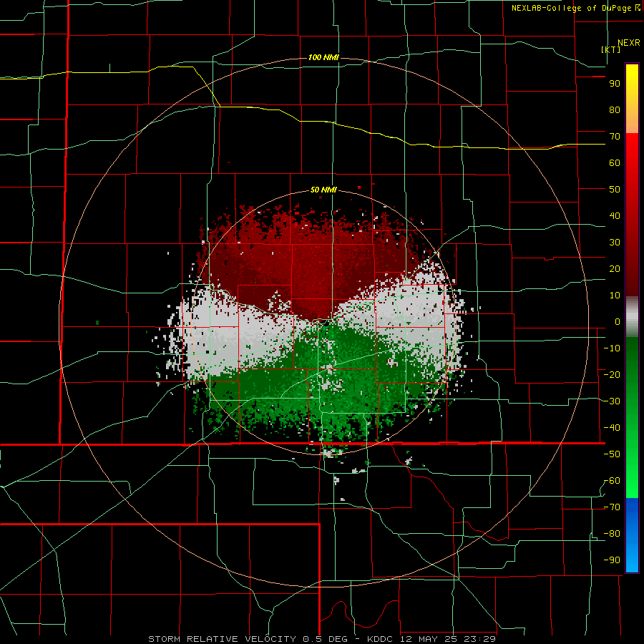The height and width of the screenshot is (644, 644).
Task: Click the -50 value on the velocity scale
Action: (x=612, y=454)
